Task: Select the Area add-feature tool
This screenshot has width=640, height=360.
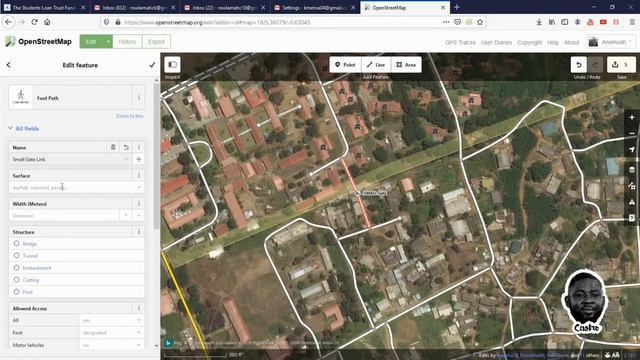Action: (406, 64)
